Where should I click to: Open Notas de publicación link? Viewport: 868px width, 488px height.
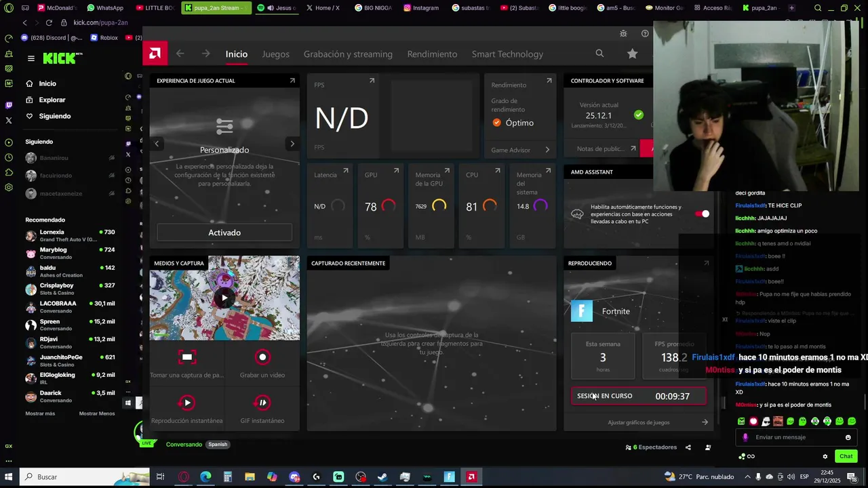pos(606,148)
